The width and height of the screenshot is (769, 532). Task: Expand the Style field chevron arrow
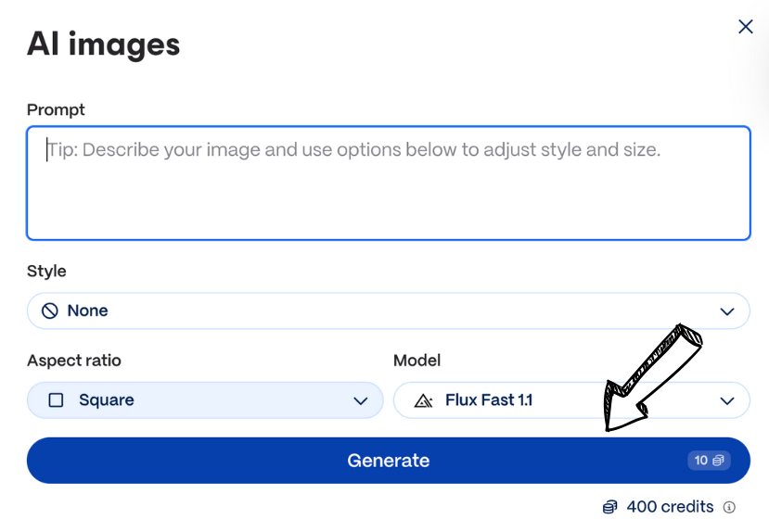[726, 311]
